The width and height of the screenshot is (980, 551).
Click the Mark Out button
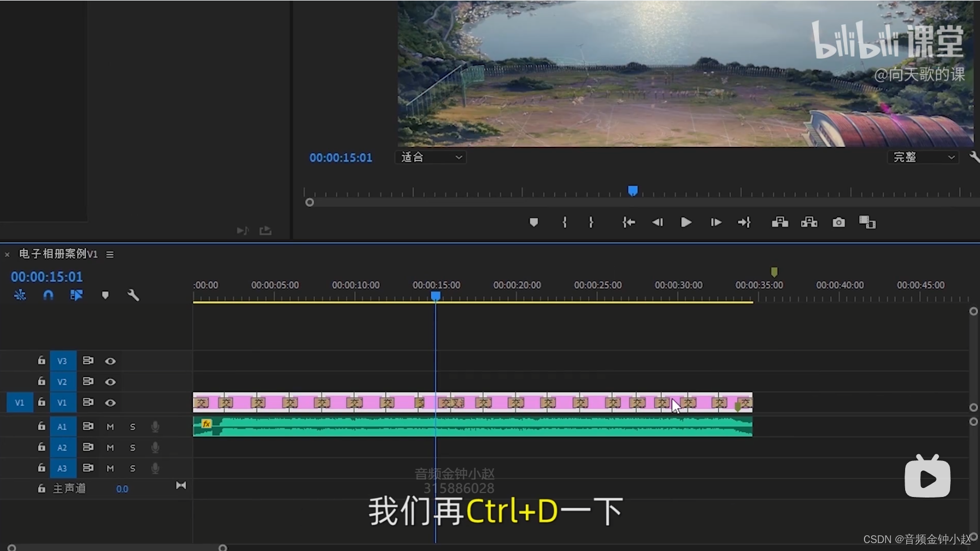click(x=591, y=222)
